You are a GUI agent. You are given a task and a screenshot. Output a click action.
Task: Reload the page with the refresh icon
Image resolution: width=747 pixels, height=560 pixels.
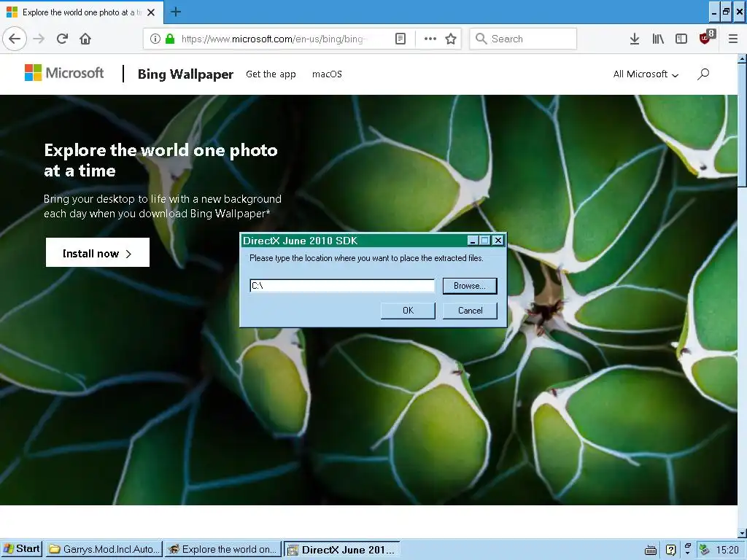(x=63, y=39)
